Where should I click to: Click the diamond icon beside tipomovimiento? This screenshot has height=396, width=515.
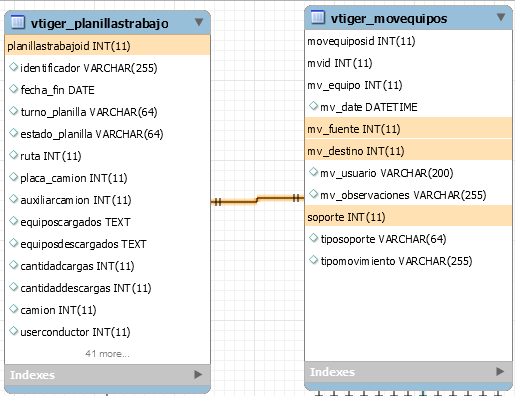(313, 260)
